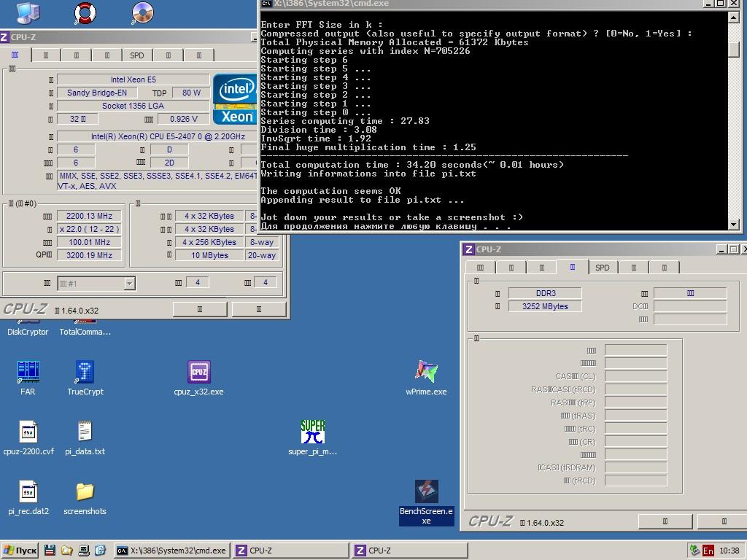The width and height of the screenshot is (747, 560).
Task: Click left bottom button in left CPU-Z window
Action: point(200,309)
